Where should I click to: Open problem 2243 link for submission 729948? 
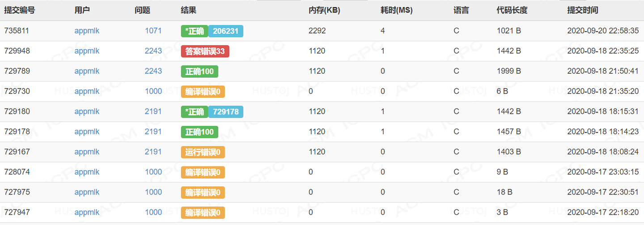[x=153, y=51]
